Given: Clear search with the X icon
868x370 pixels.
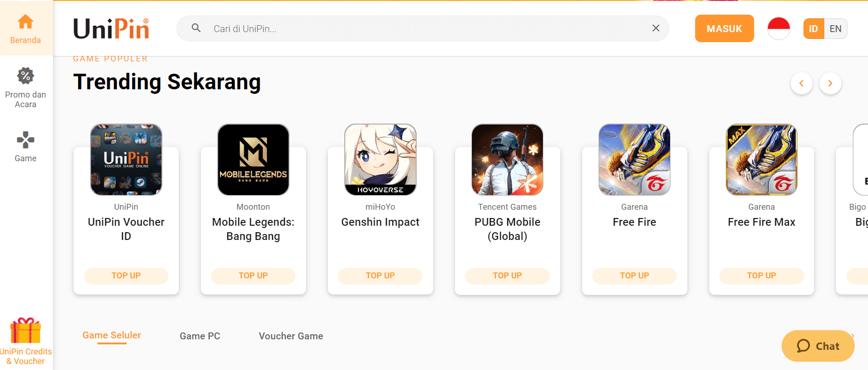Looking at the screenshot, I should click(x=656, y=28).
